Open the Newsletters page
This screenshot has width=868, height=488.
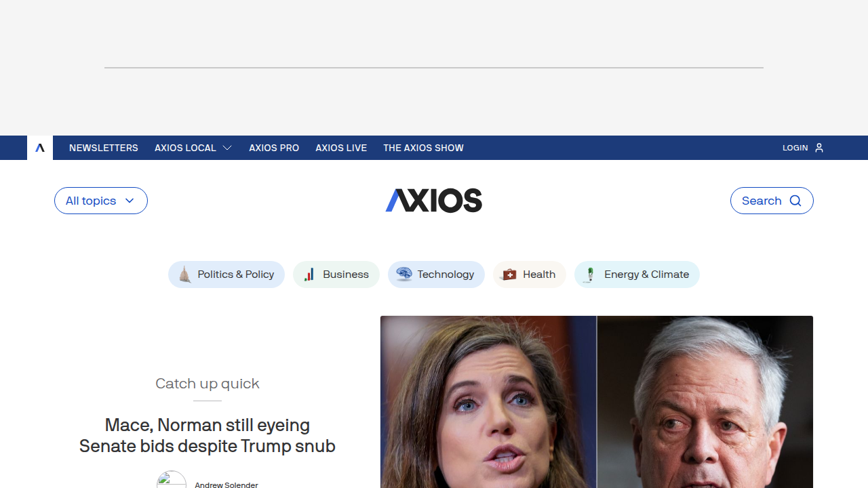[x=104, y=148]
